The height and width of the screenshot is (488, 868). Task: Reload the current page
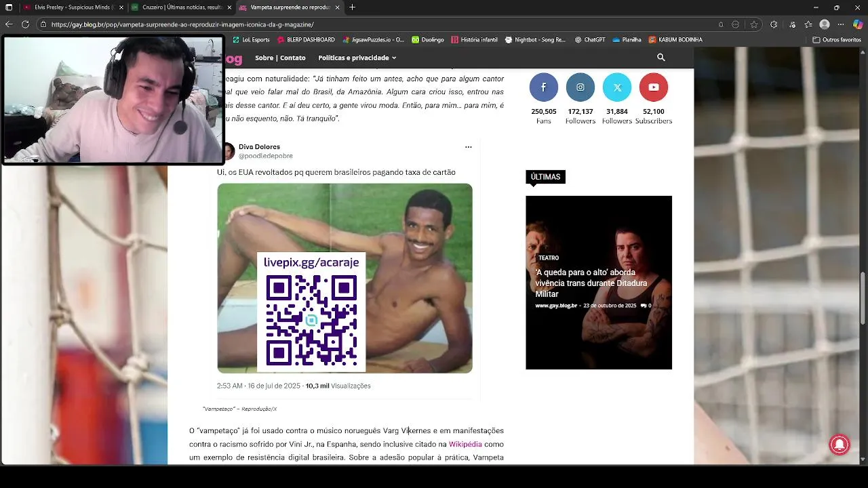coord(26,24)
